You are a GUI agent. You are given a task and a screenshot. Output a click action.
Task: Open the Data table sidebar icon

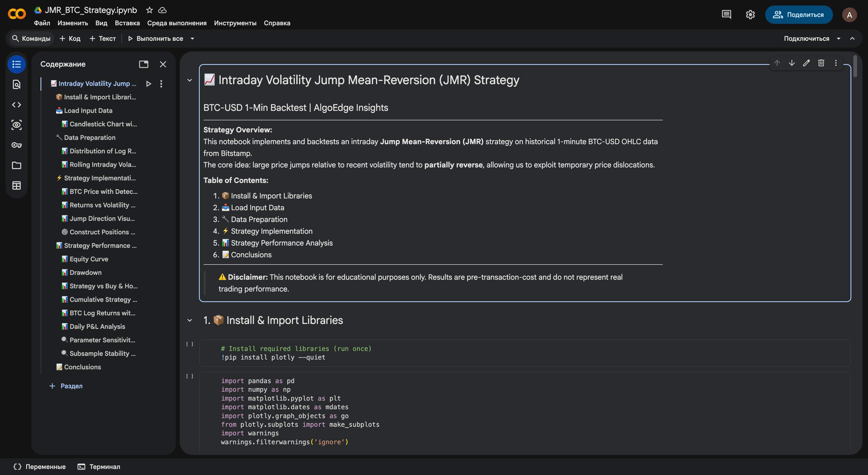pos(17,186)
